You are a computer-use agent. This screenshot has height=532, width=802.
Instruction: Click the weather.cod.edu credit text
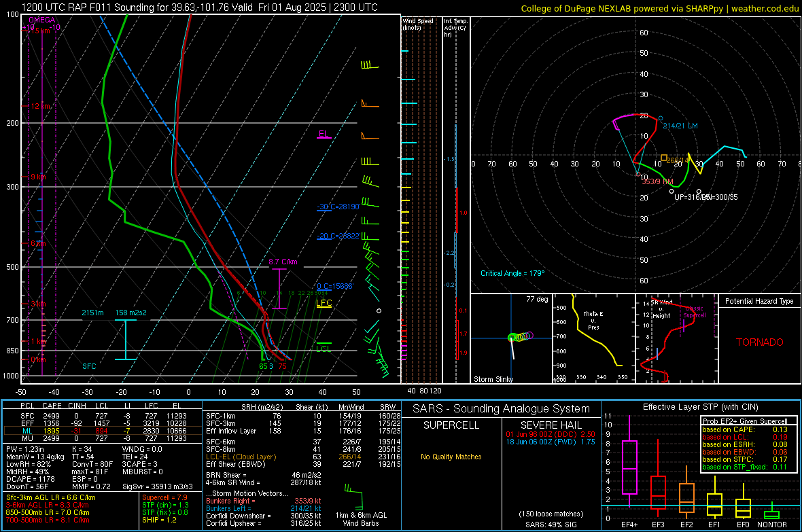765,8
